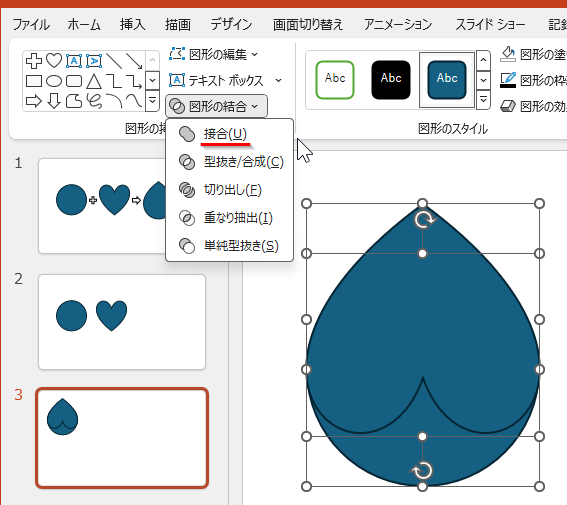The image size is (567, 505).
Task: Select the cross shape in gallery
Action: tap(34, 60)
